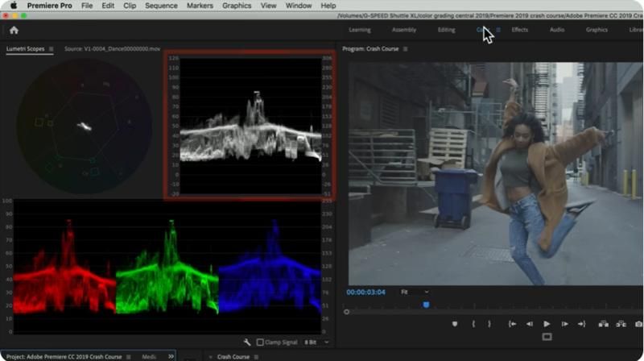Click the blue playhead on time ruler
Image resolution: width=644 pixels, height=361 pixels.
click(426, 305)
